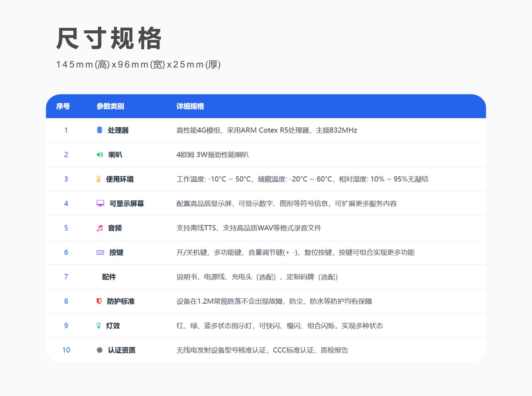The width and height of the screenshot is (532, 396).
Task: Click the ARM Cotex R5 processor specification
Action: [x=267, y=130]
